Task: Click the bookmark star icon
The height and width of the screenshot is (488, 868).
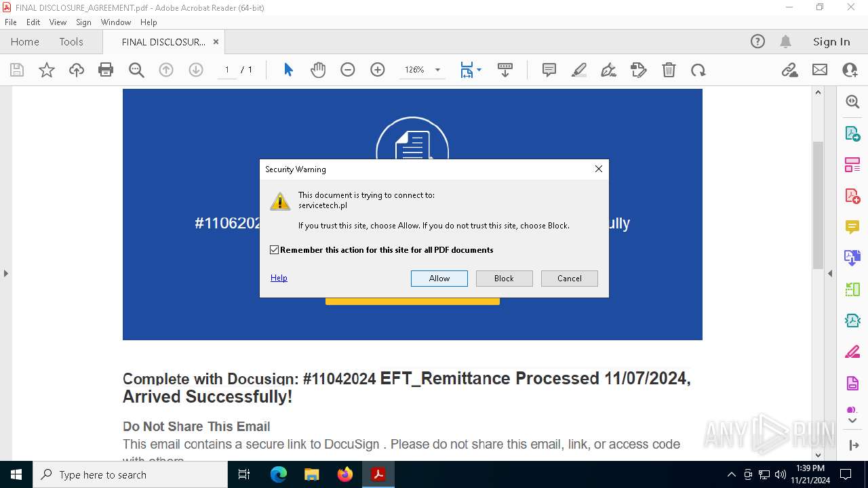Action: coord(47,70)
